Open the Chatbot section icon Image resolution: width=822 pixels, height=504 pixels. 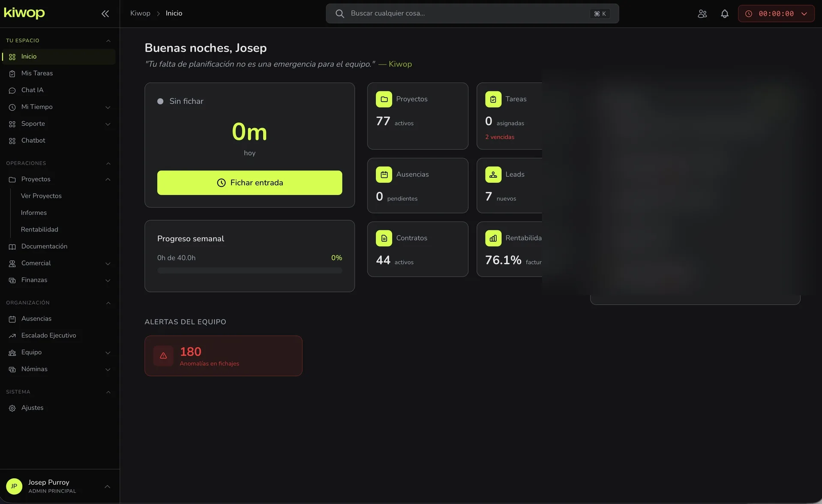tap(12, 141)
